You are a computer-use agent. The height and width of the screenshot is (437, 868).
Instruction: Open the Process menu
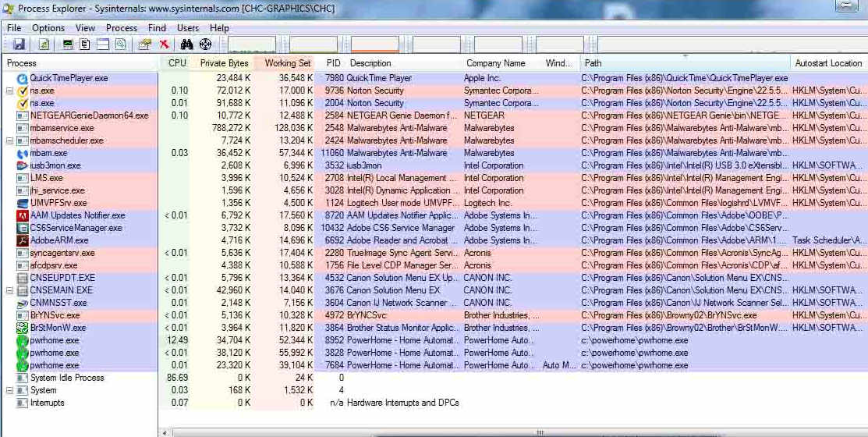point(122,27)
